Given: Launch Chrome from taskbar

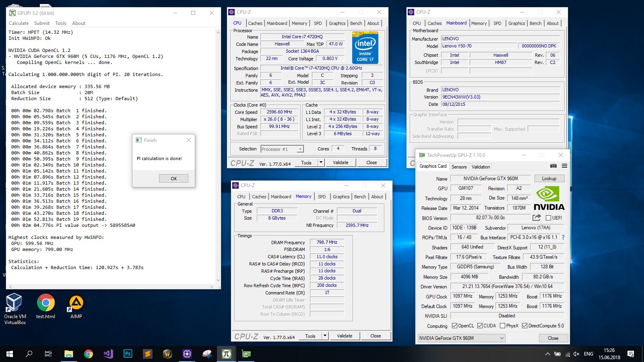Looking at the screenshot, I should 89,354.
